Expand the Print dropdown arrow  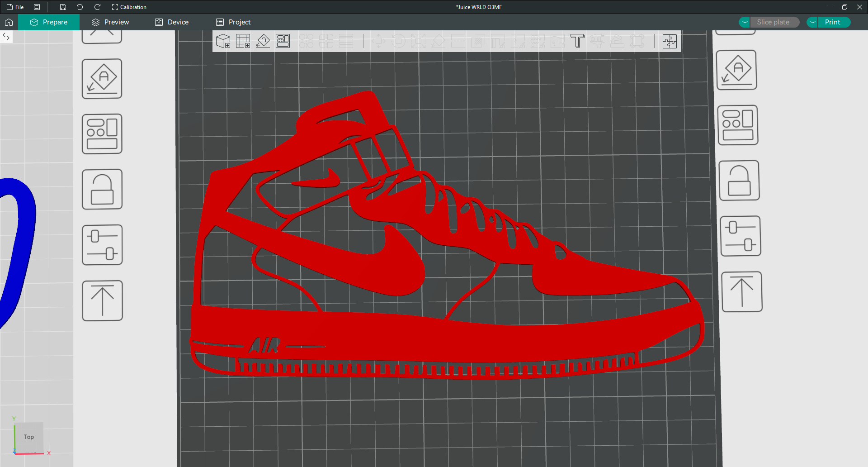coord(812,22)
